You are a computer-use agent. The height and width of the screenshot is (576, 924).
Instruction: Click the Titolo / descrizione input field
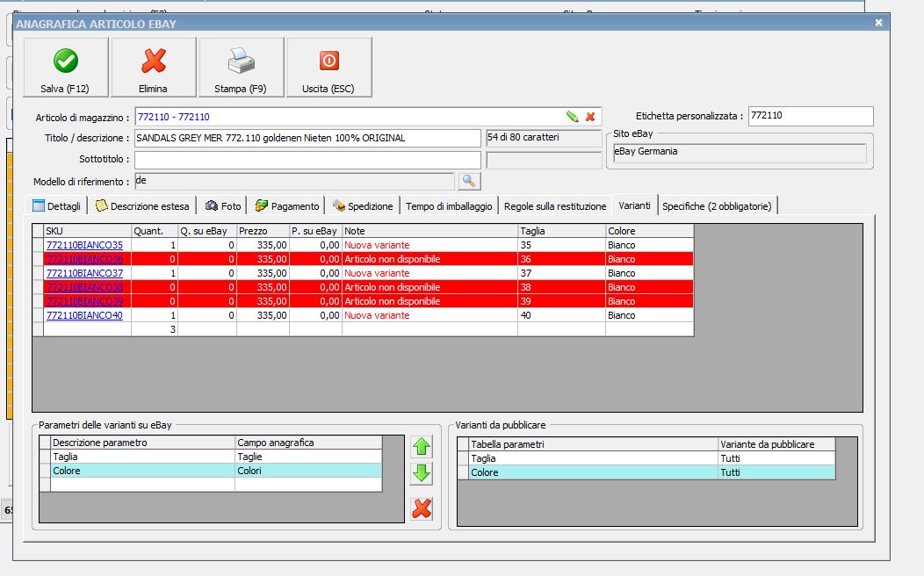307,139
